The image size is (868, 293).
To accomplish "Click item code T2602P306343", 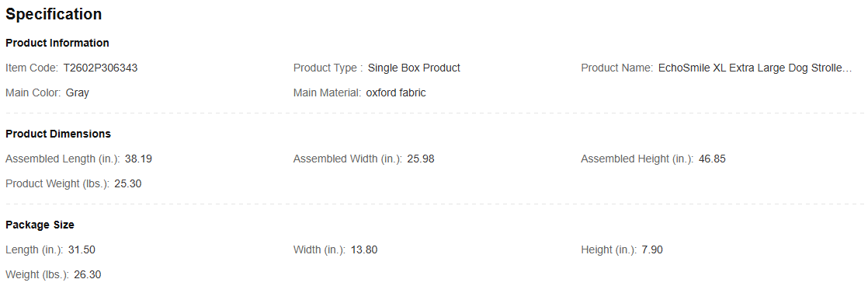I will [101, 68].
